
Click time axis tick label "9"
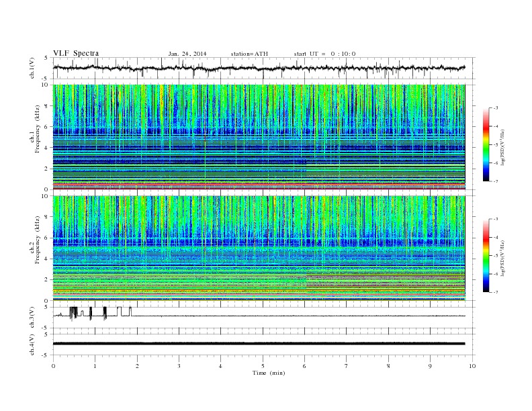point(430,366)
